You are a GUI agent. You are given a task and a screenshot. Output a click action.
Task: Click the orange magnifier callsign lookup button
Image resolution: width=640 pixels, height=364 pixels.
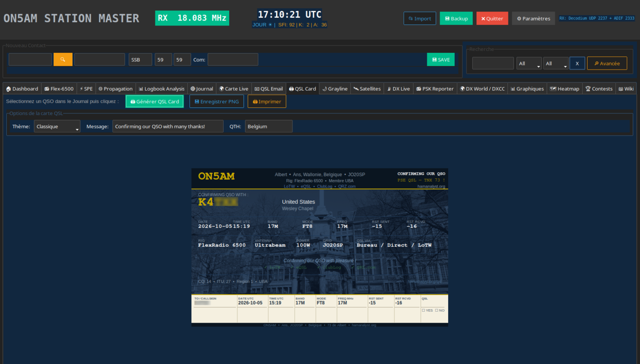[x=63, y=60]
